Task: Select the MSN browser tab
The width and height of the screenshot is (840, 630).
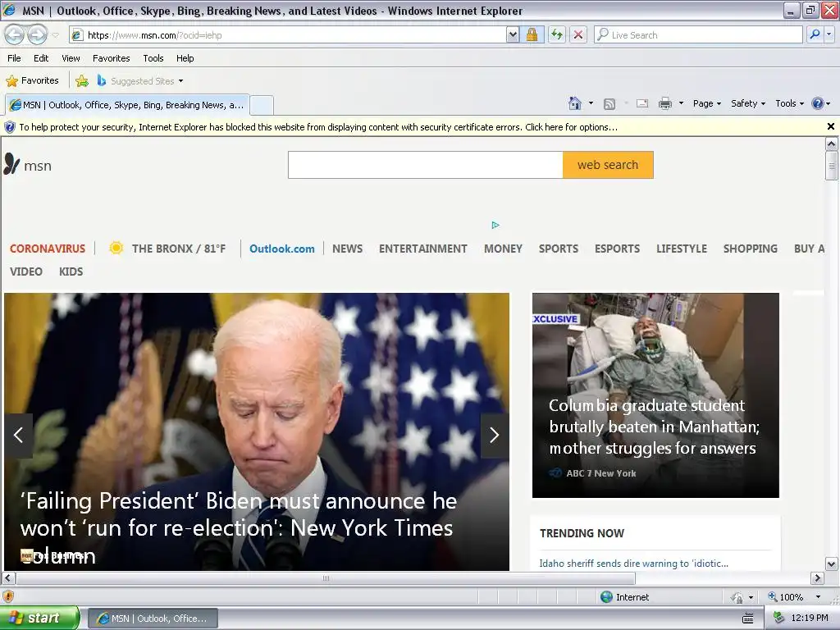Action: (127, 105)
